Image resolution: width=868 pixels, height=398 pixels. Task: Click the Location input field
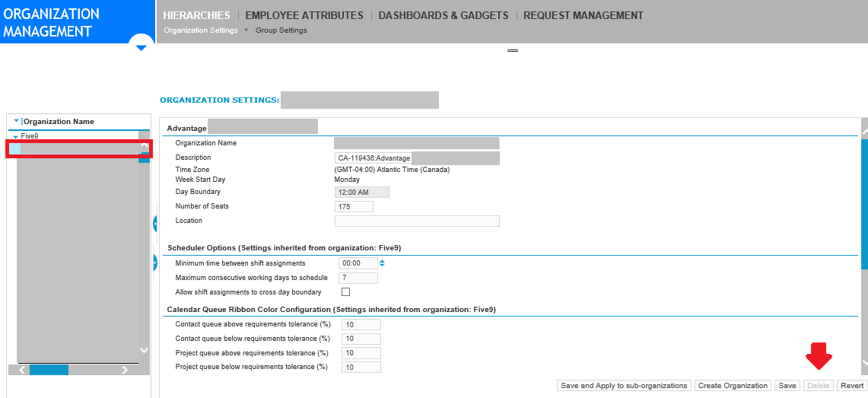tap(417, 221)
